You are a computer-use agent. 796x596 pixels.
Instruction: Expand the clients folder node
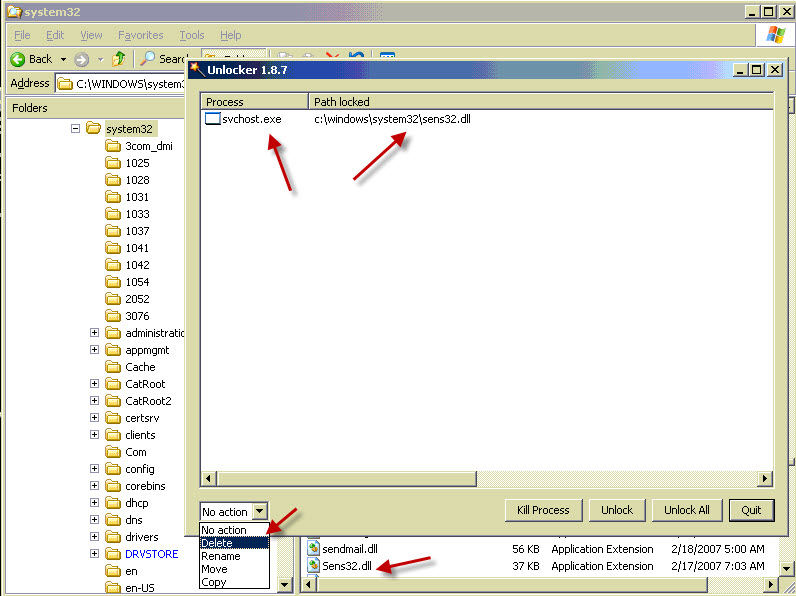[94, 435]
